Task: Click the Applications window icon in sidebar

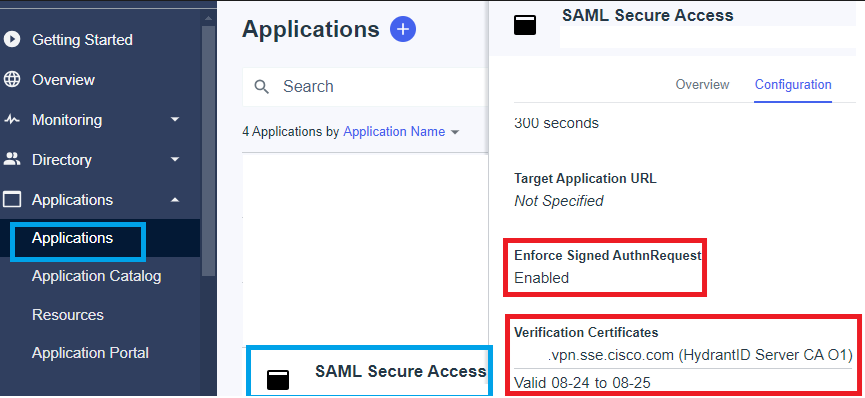Action: pos(12,199)
